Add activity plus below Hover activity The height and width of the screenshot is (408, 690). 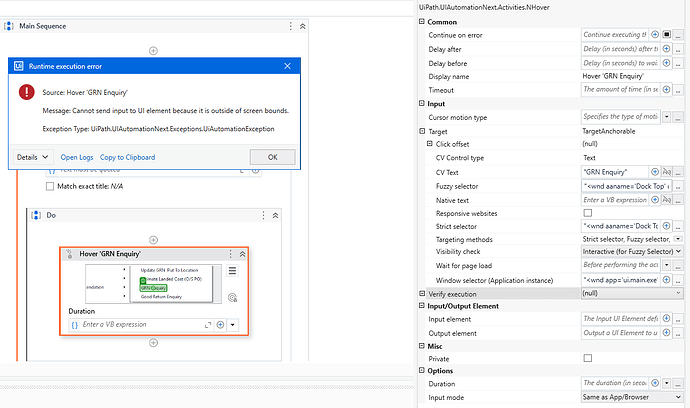(153, 342)
